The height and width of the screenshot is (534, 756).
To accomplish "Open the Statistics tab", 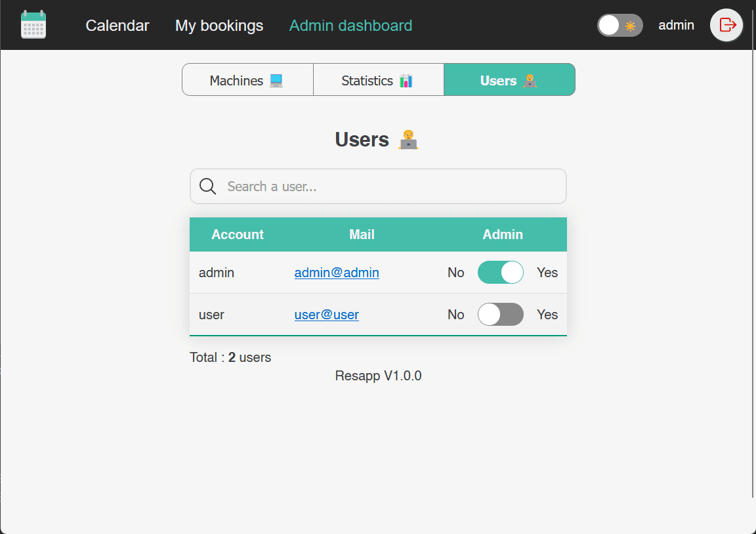I will [379, 79].
